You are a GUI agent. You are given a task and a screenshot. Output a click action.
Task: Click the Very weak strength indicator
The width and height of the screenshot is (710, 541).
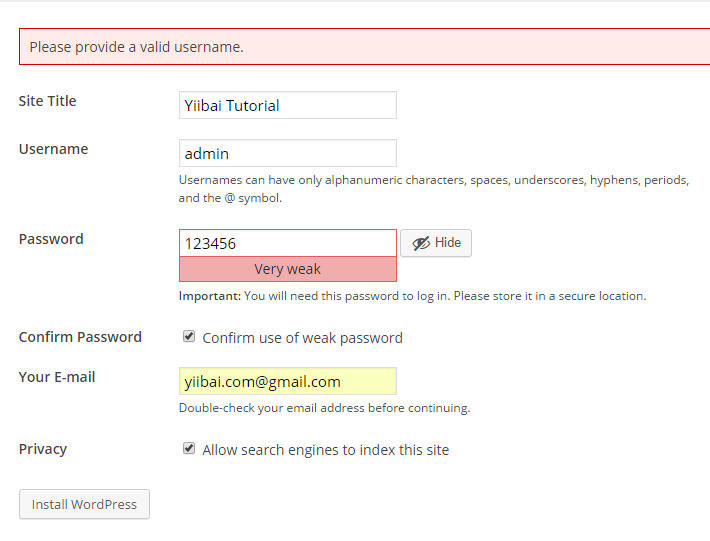[287, 269]
